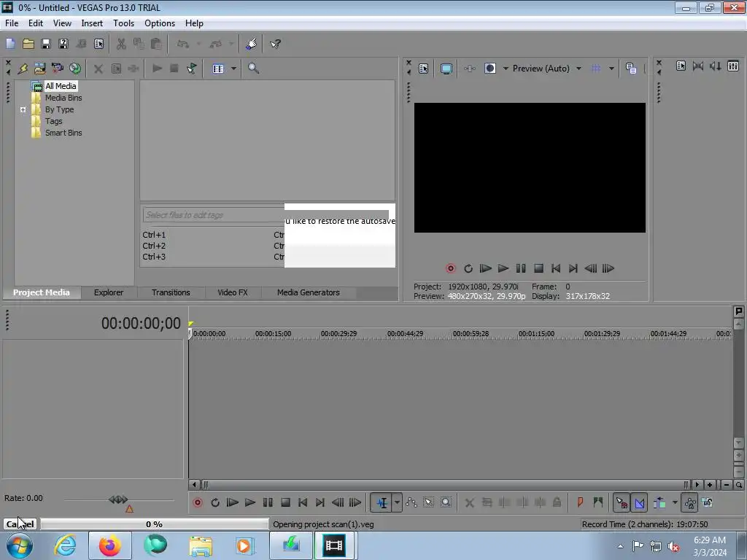Click the Capture Video icon in Project Media
Image resolution: width=747 pixels, height=560 pixels.
[x=57, y=69]
